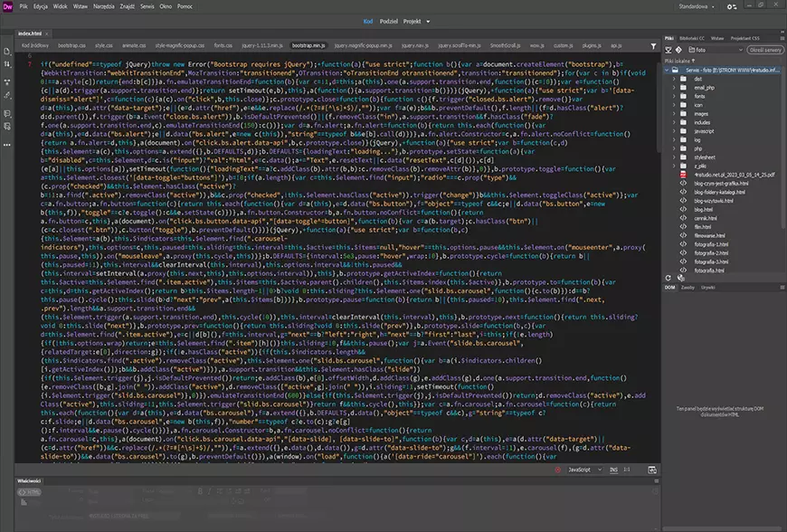Viewport: 787px width, 532px height.
Task: Click the three-dots Customize Toolbar icon
Action: tap(7, 145)
